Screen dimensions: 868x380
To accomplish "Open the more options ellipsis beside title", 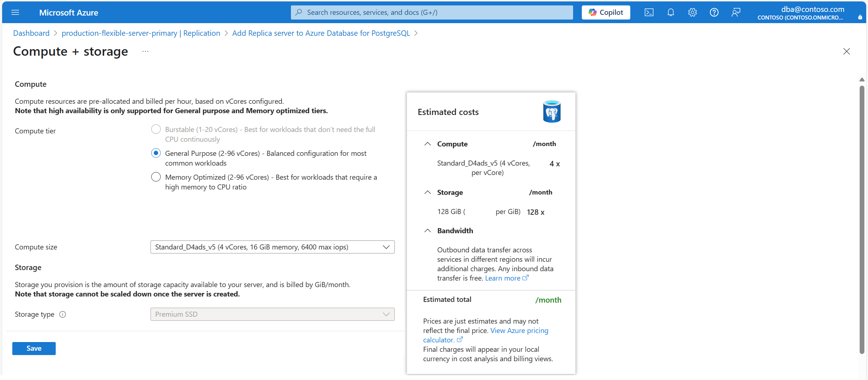I will click(x=145, y=52).
